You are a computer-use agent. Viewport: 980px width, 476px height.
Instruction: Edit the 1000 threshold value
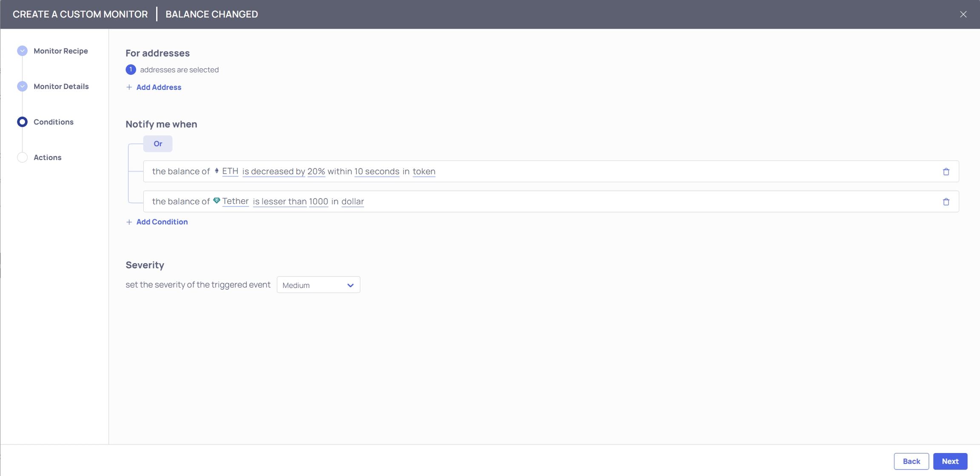coord(318,201)
